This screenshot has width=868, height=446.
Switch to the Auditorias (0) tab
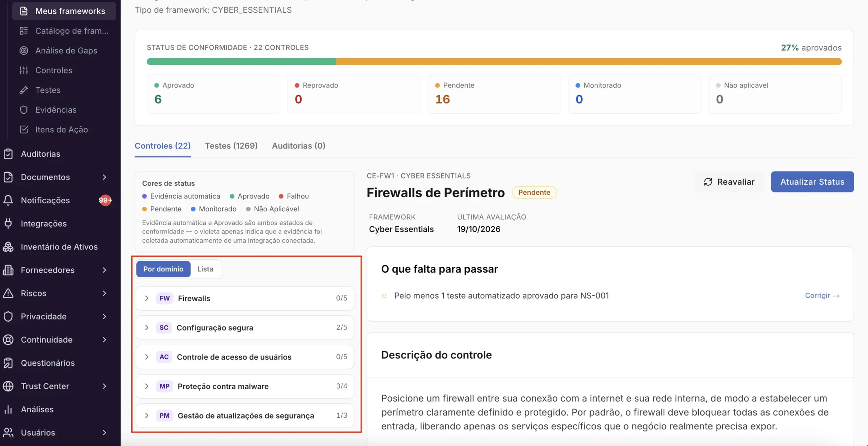(298, 146)
